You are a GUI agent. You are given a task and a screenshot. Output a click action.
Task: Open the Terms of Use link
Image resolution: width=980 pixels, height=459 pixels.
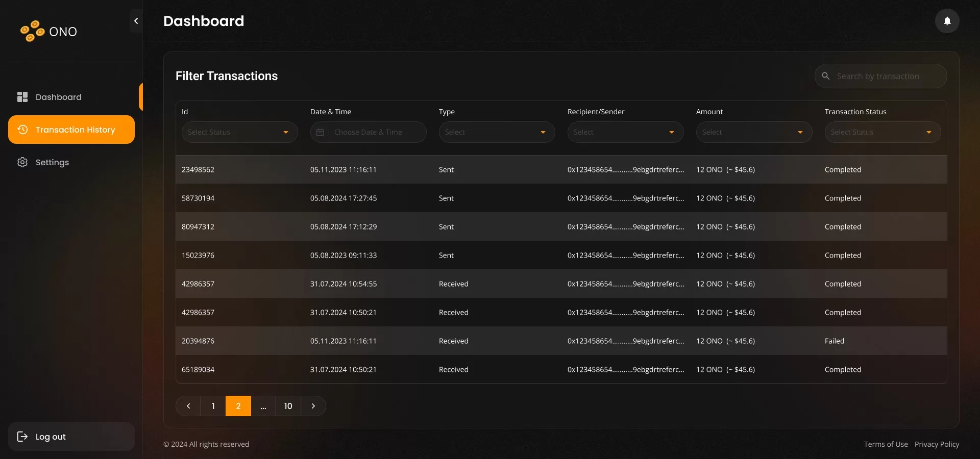[x=886, y=444]
